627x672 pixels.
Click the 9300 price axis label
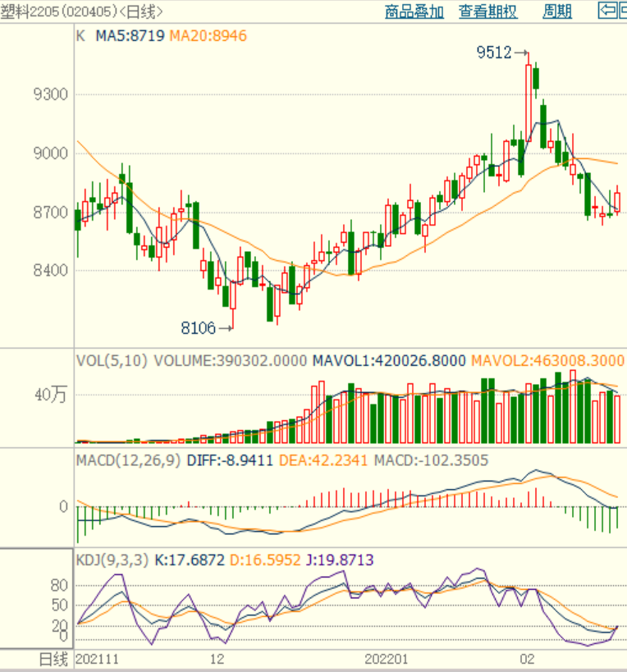(50, 94)
